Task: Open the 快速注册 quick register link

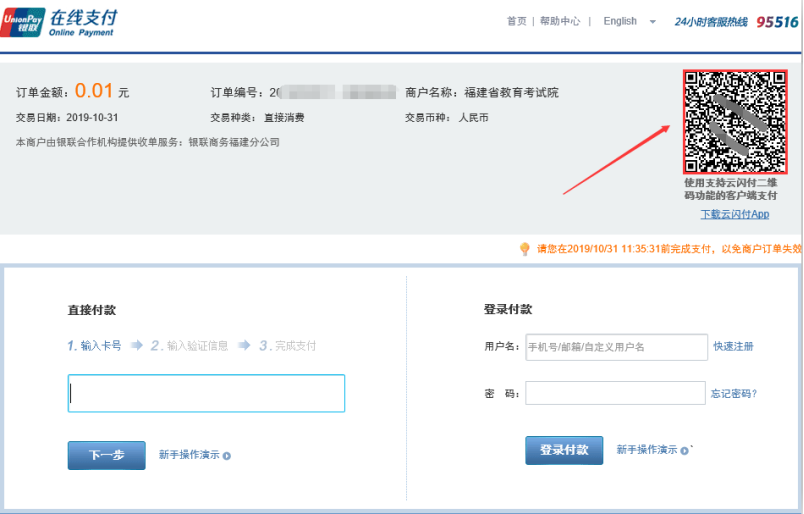Action: 733,347
